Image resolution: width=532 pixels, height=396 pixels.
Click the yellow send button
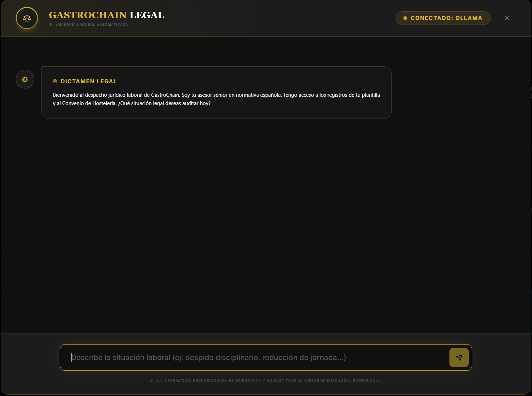tap(459, 358)
